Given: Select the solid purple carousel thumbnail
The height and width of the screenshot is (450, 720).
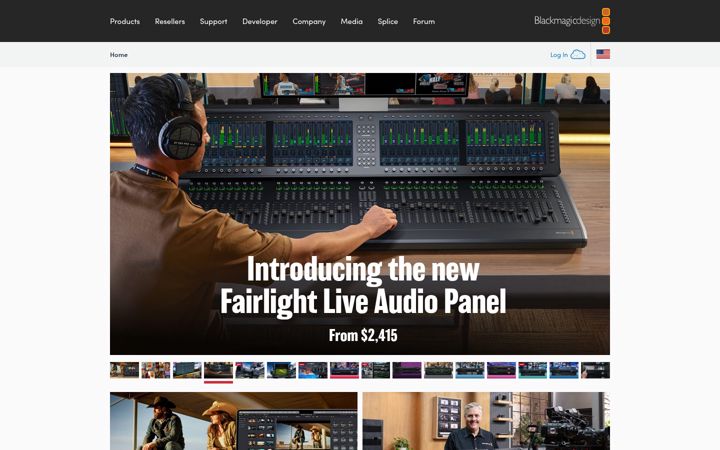Looking at the screenshot, I should 407,370.
